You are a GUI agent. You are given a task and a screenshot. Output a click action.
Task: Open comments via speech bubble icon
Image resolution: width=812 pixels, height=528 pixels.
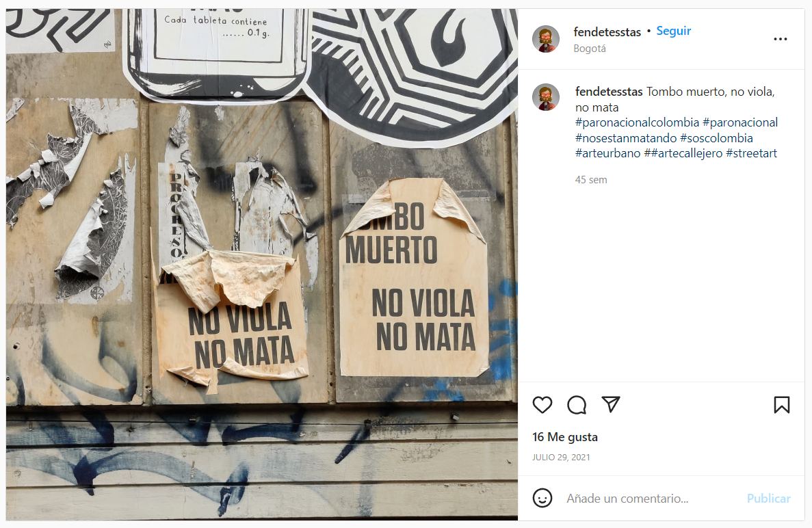(577, 405)
